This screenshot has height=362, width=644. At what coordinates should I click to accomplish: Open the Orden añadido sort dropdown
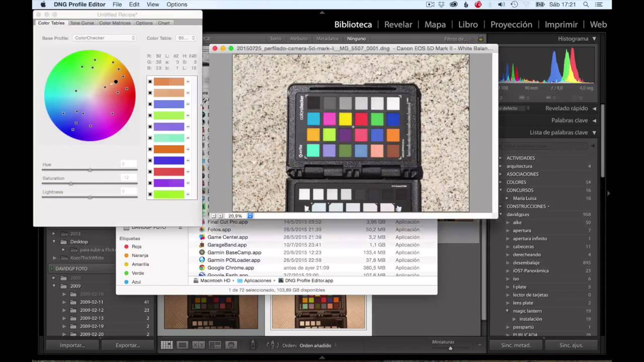pyautogui.click(x=318, y=345)
